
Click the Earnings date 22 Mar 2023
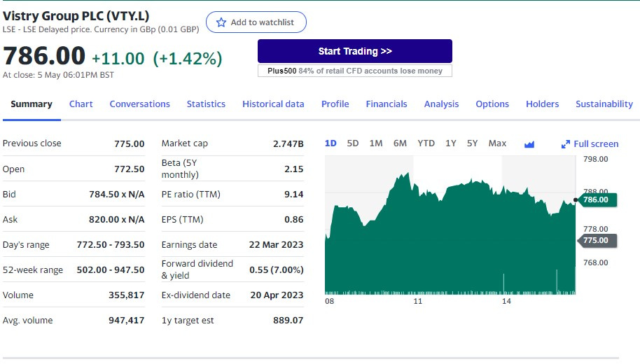point(277,245)
